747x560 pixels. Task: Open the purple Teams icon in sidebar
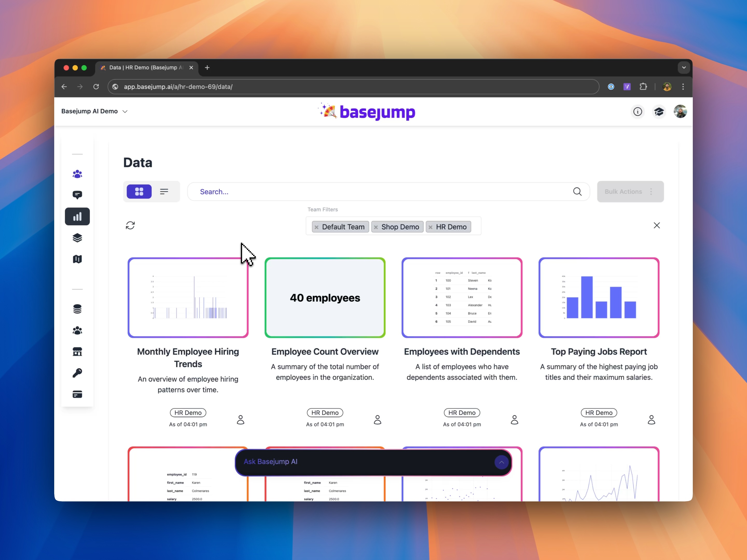77,174
